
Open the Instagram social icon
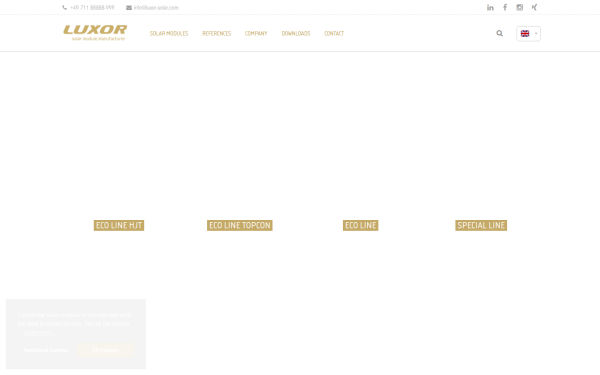[x=520, y=7]
